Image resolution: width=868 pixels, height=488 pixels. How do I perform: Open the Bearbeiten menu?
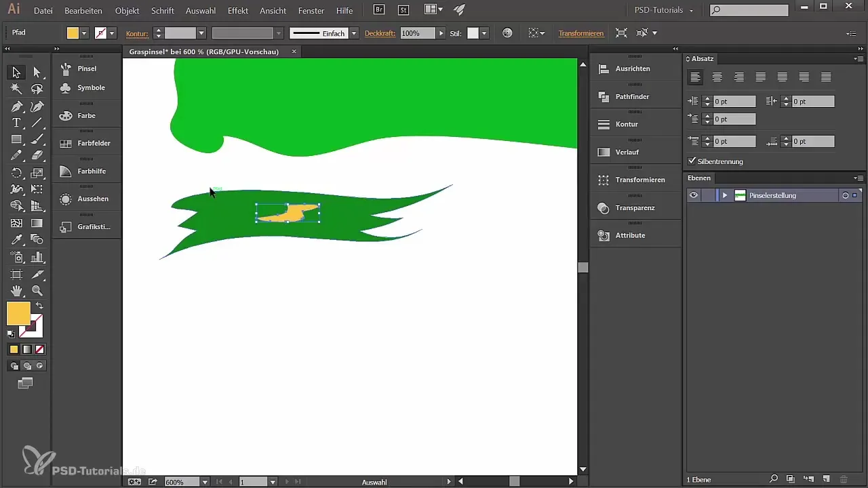pos(83,11)
